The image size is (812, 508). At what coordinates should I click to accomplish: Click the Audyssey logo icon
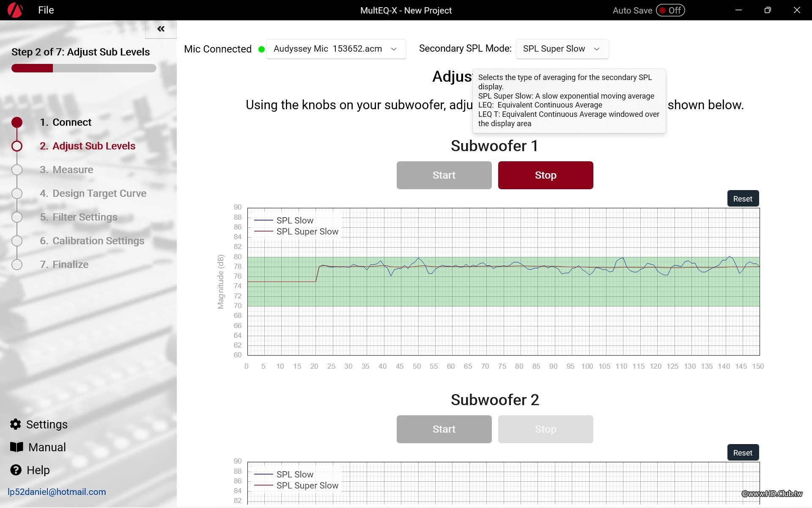[15, 10]
